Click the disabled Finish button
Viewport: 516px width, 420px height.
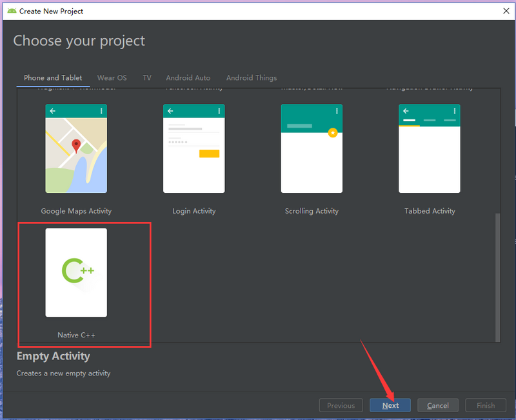click(x=486, y=405)
